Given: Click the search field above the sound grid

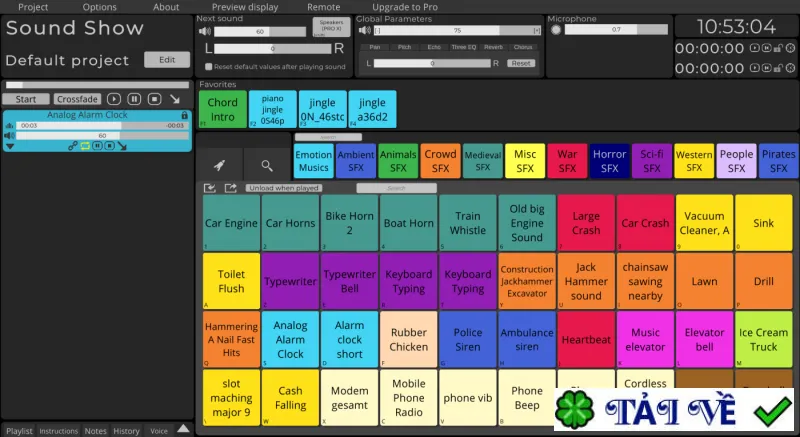Looking at the screenshot, I should tap(396, 188).
